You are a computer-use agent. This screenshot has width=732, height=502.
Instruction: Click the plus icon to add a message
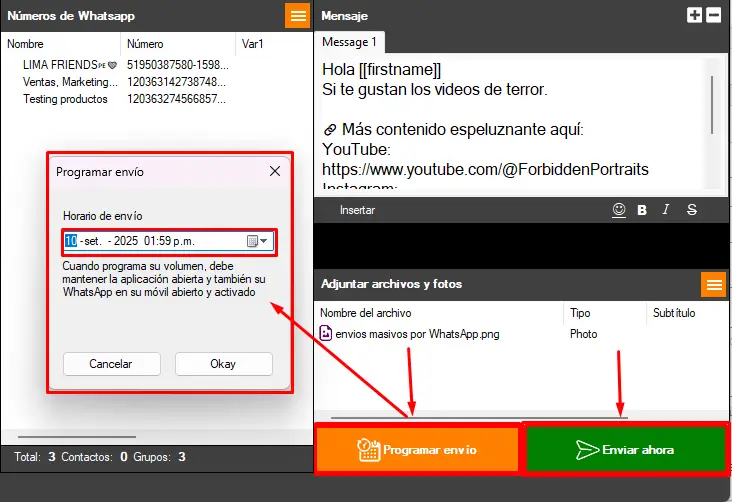[695, 15]
